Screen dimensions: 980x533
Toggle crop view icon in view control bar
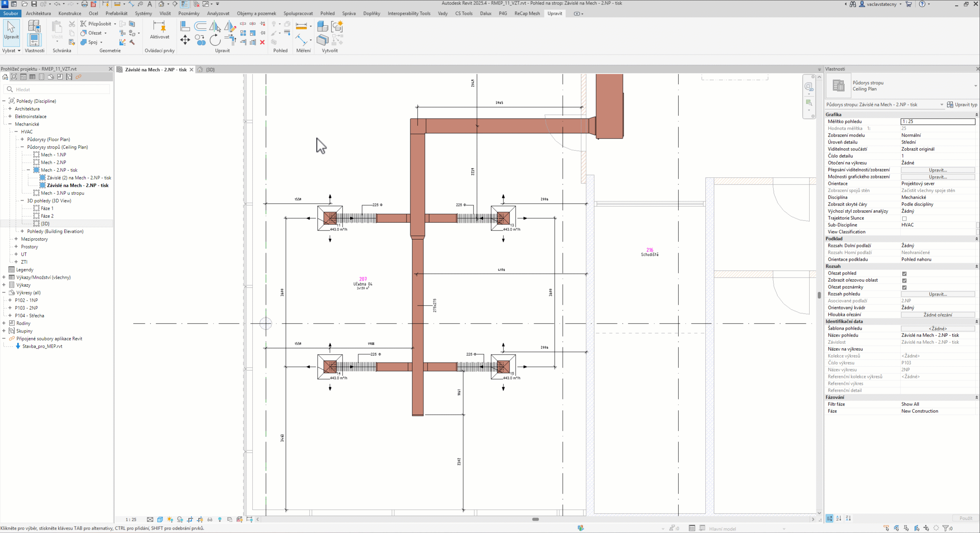190,520
